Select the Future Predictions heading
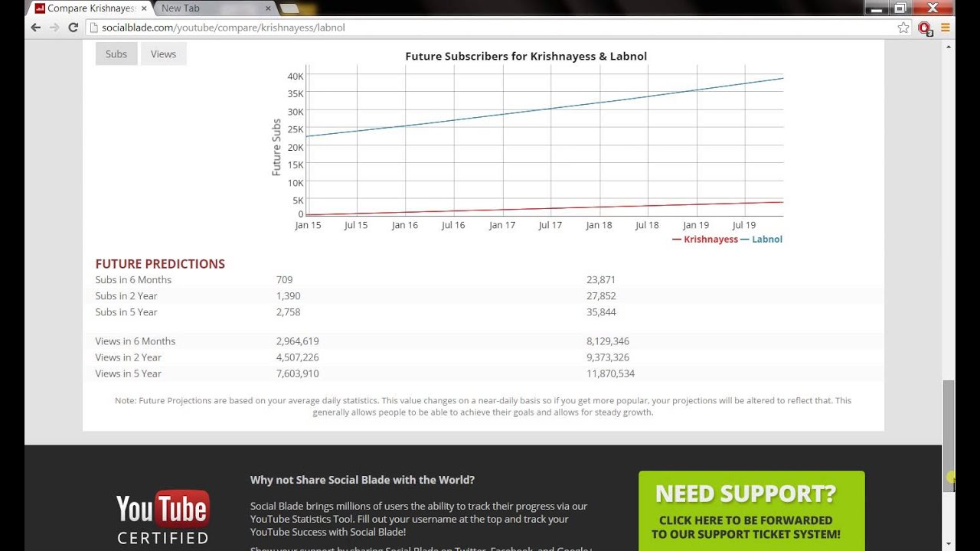Viewport: 980px width, 551px height. (160, 264)
